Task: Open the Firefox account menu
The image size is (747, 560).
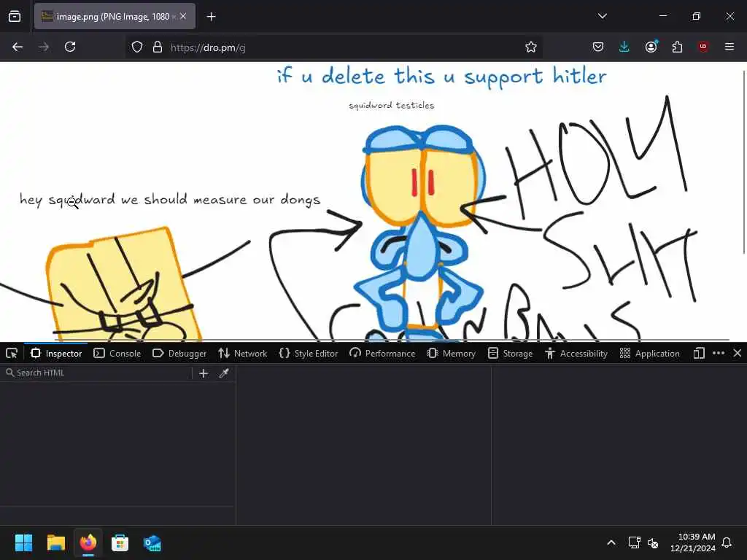Action: tap(651, 47)
